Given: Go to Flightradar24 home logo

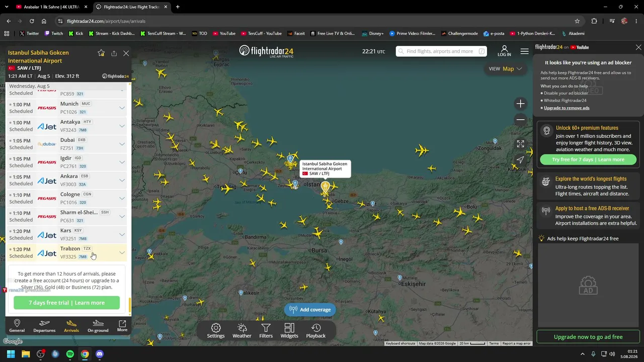Looking at the screenshot, I should click(266, 51).
